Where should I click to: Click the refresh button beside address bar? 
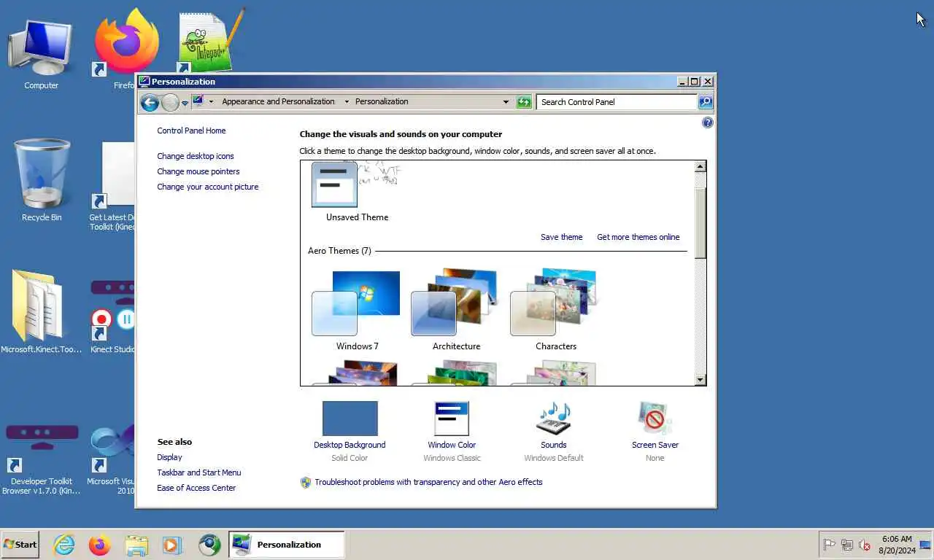[524, 102]
